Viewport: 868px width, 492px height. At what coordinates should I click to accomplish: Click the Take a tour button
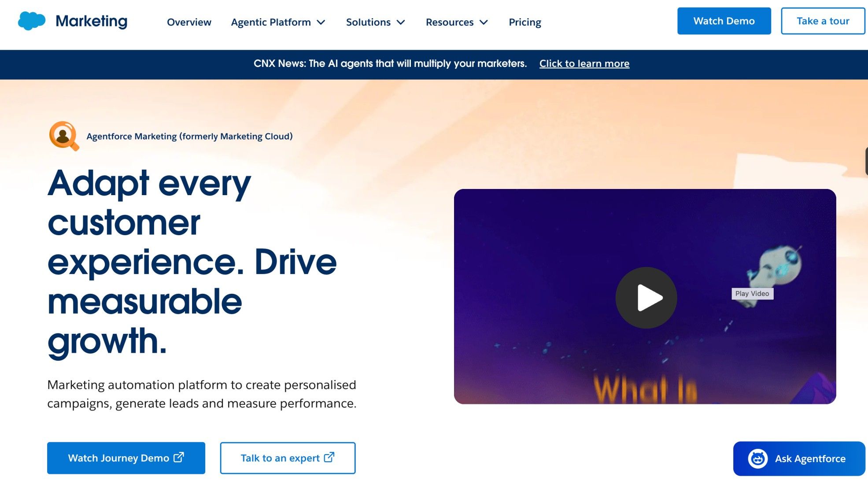tap(823, 21)
